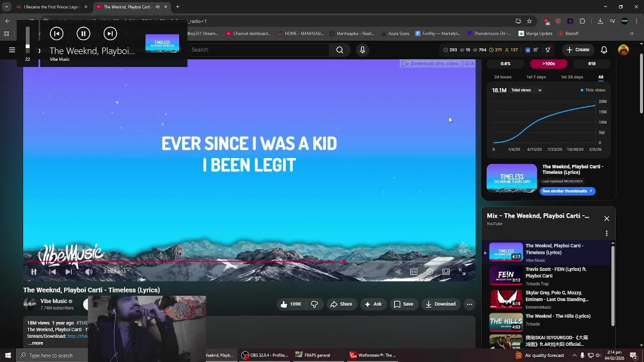Image resolution: width=644 pixels, height=362 pixels.
Task: Toggle closed captions CC button
Action: tap(414, 271)
